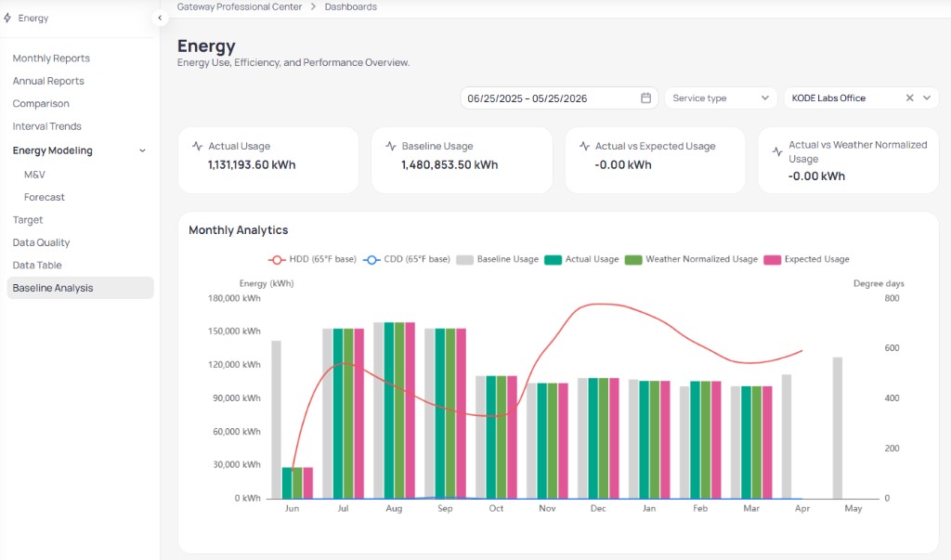The width and height of the screenshot is (951, 560).
Task: Click the Baseline Usage pulse icon
Action: pyautogui.click(x=391, y=146)
